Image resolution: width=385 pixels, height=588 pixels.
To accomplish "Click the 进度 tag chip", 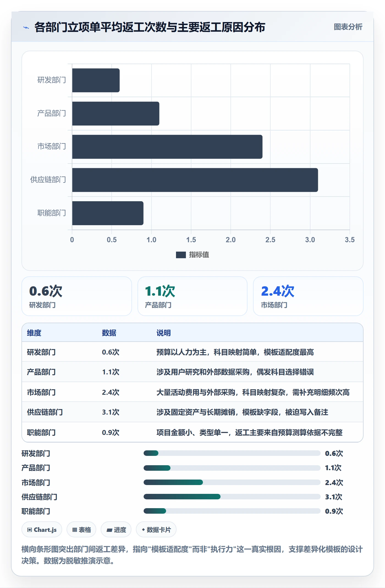I will (x=116, y=530).
